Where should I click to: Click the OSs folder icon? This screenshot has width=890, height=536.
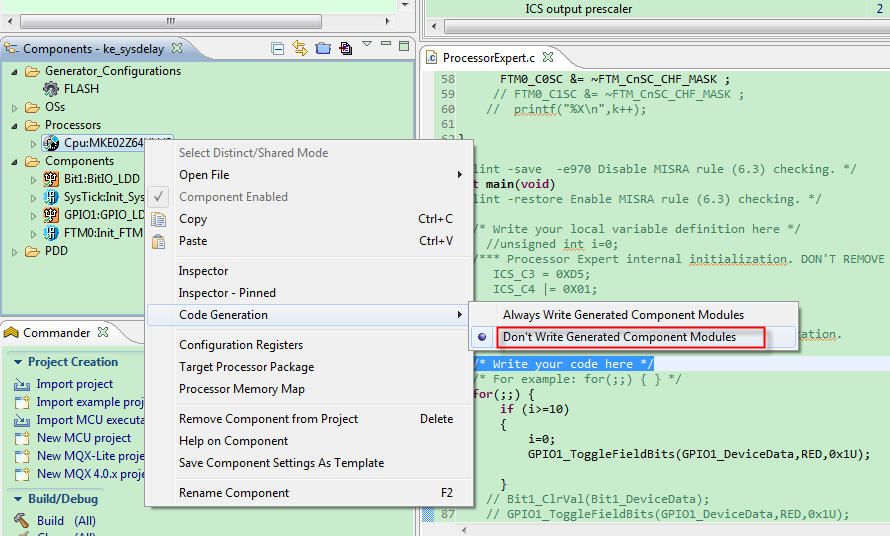tap(32, 107)
